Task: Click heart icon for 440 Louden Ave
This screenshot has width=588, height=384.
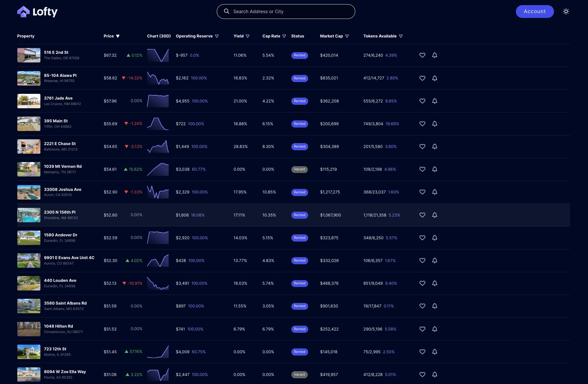Action: click(422, 283)
